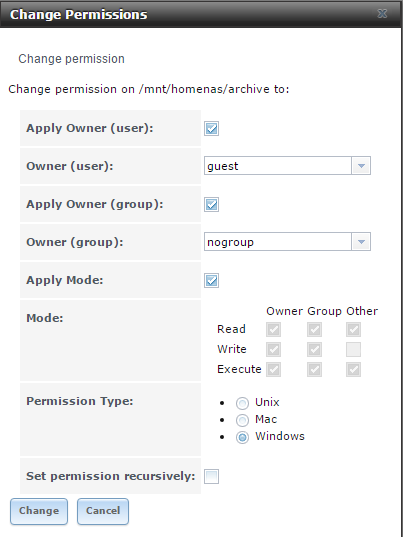Click the Change permission heading text

(x=71, y=59)
